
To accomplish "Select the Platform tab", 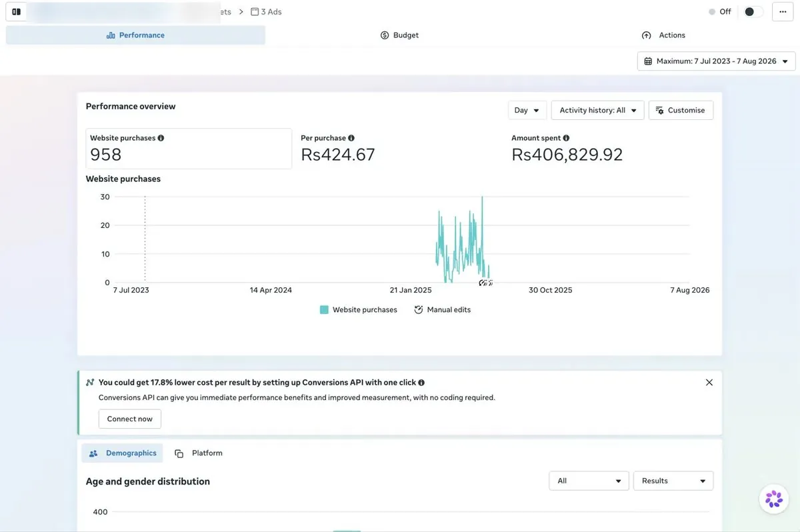I will click(x=199, y=453).
